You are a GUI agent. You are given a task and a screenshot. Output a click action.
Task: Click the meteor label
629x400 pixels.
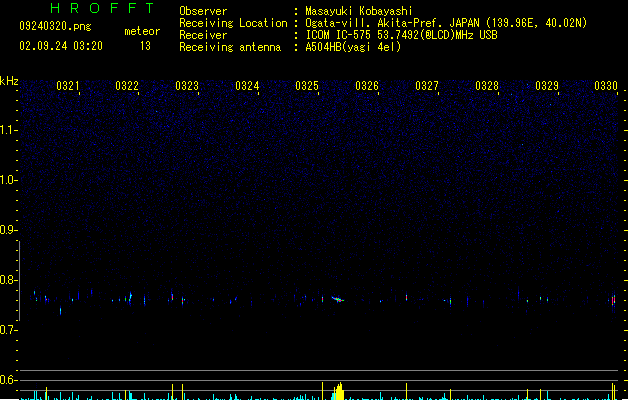(142, 31)
